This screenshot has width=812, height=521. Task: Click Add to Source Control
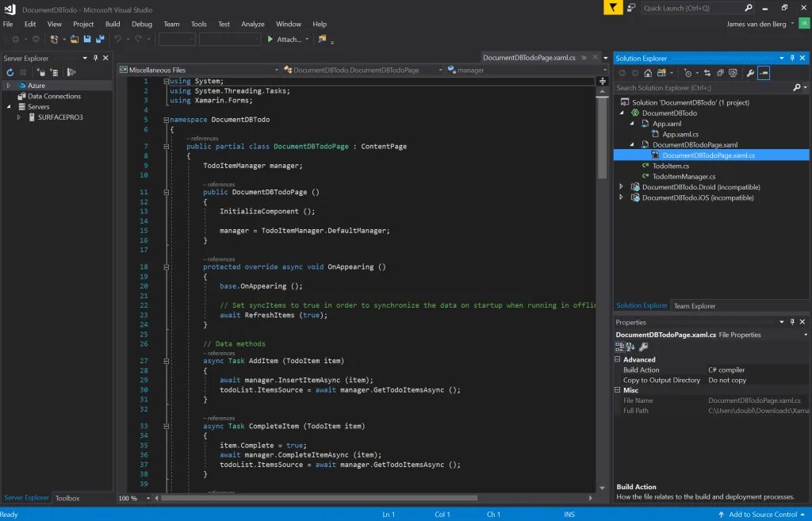[x=763, y=515]
